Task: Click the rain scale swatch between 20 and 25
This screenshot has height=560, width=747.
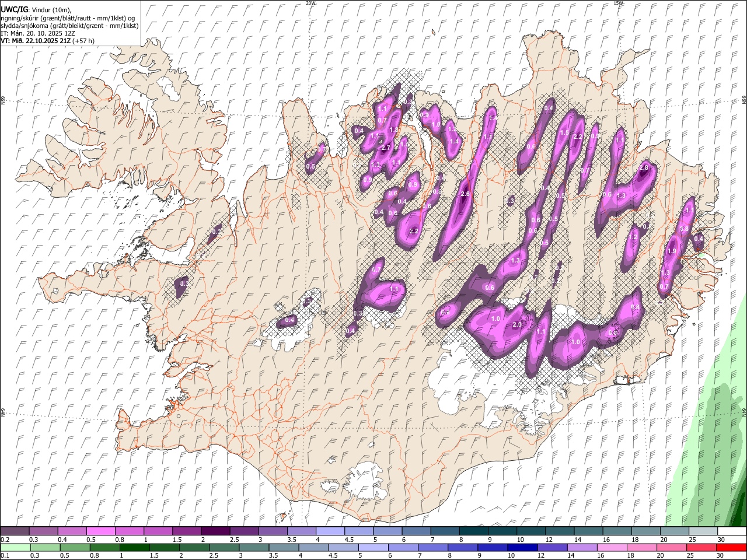Action: pos(672,547)
